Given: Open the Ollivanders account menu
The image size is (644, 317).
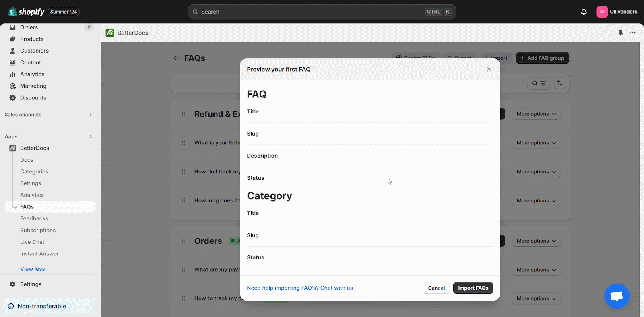Looking at the screenshot, I should click(617, 12).
